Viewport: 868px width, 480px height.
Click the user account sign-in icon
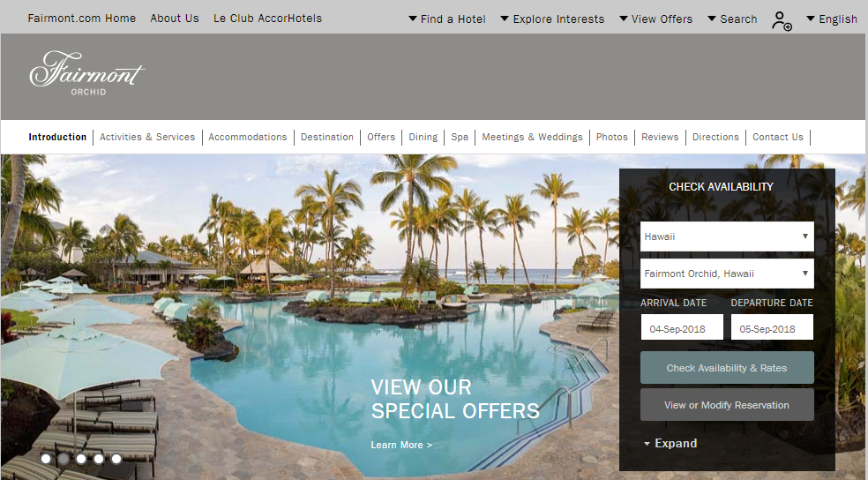tap(782, 21)
